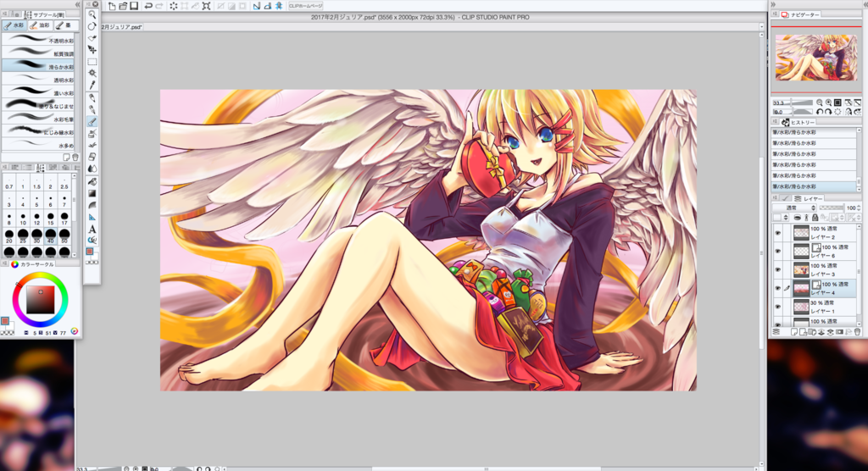Screen dimensions: 868x471
Task: Click the Clear (dotted circle) command bar icon
Action: pyautogui.click(x=173, y=6)
